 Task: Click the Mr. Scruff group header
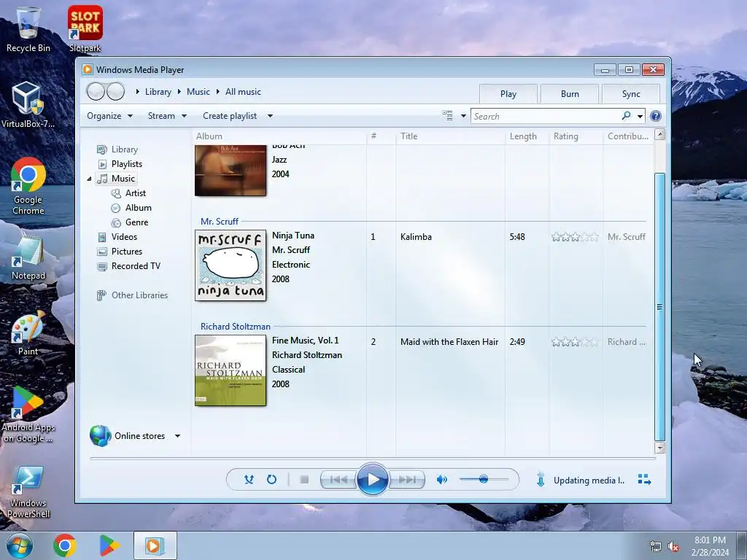[219, 222]
